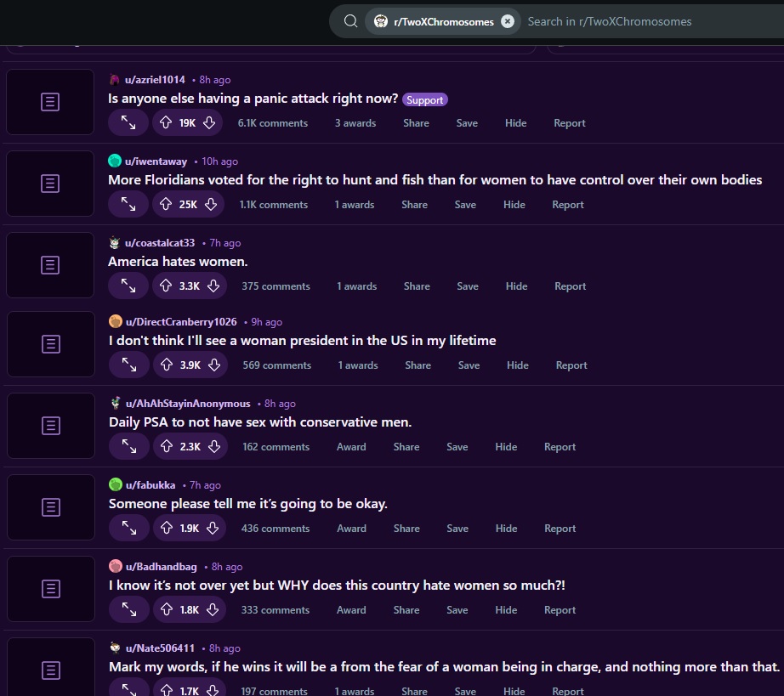Expand the WHY does this country post
The width and height of the screenshot is (784, 696).
point(129,609)
